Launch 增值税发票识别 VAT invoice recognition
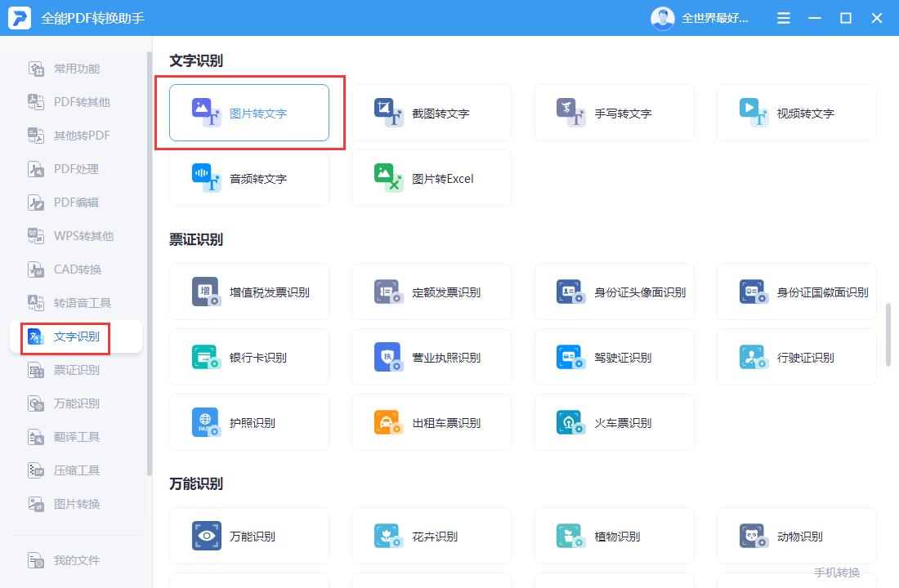The height and width of the screenshot is (588, 899). (249, 292)
